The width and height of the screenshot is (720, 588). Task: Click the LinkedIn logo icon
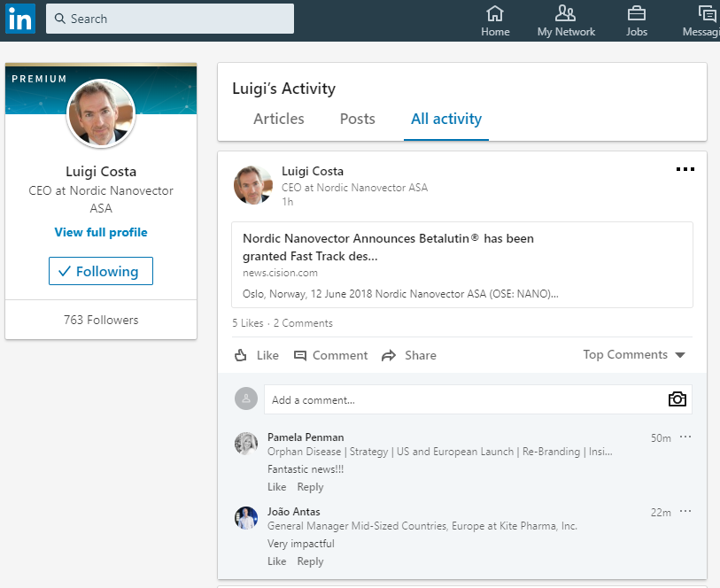tap(20, 19)
